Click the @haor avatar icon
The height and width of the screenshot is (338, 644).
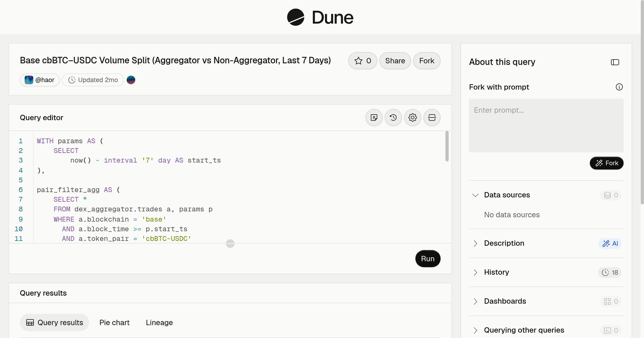tap(29, 80)
